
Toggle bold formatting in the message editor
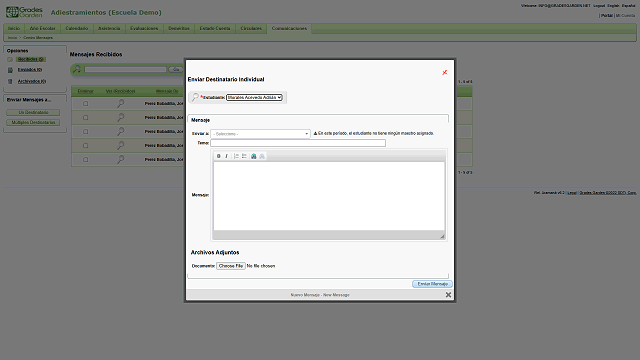(218, 156)
